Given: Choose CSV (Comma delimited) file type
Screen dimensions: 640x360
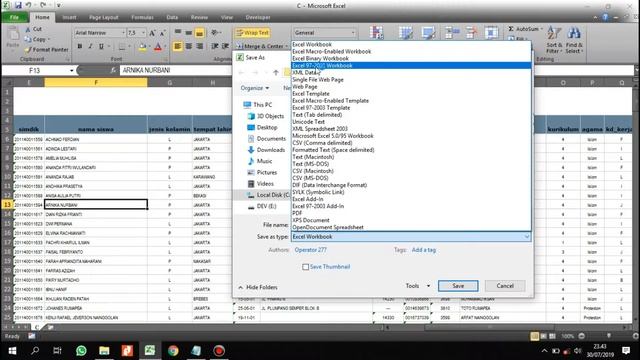Looking at the screenshot, I should (411, 143).
